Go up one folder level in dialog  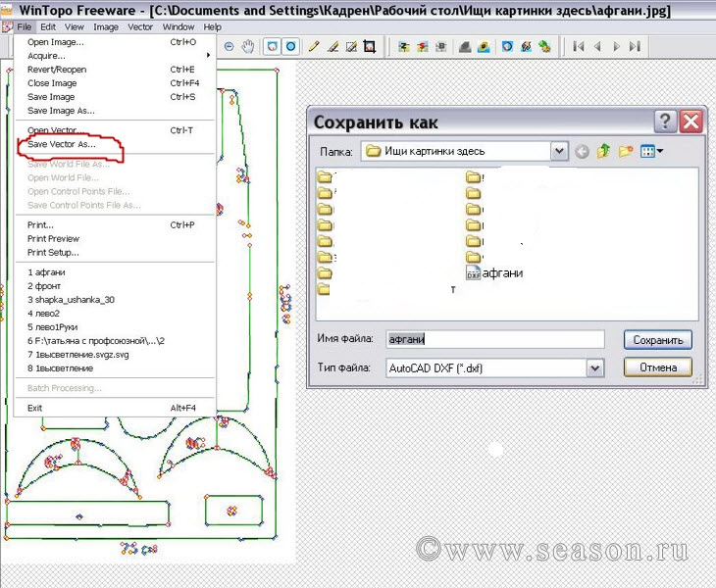click(605, 151)
